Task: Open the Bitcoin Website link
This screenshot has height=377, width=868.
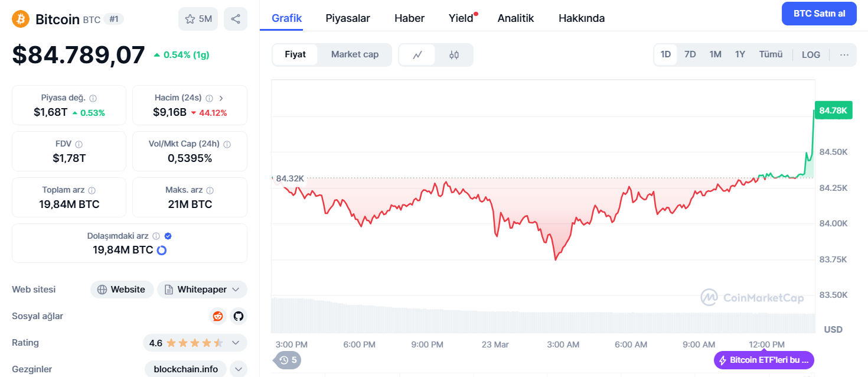Action: point(122,290)
